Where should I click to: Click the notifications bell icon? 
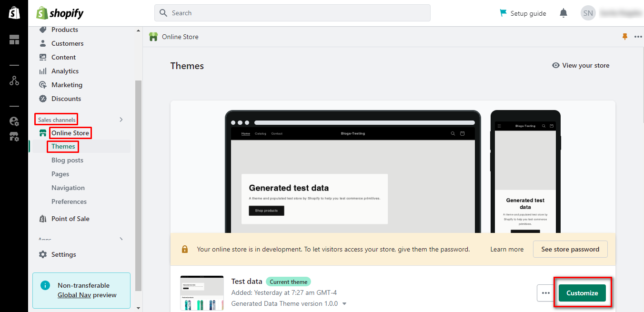(x=563, y=13)
